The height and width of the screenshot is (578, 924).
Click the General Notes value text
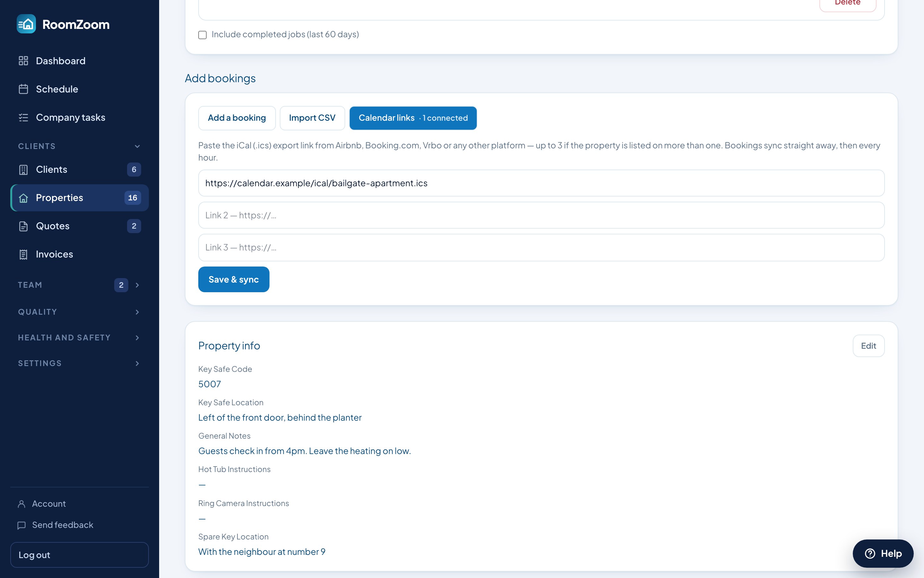click(x=304, y=451)
